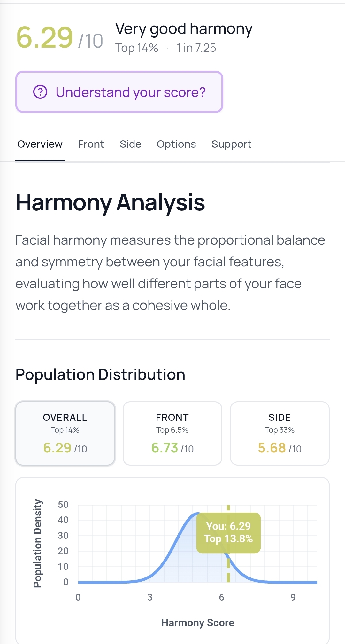The width and height of the screenshot is (345, 644).
Task: Switch to the Overview tab
Action: (40, 144)
